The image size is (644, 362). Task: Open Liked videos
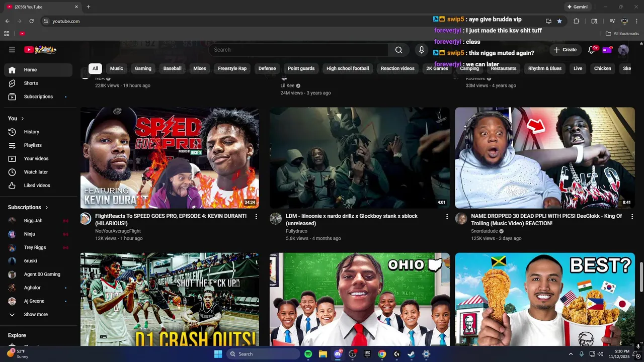pos(38,186)
